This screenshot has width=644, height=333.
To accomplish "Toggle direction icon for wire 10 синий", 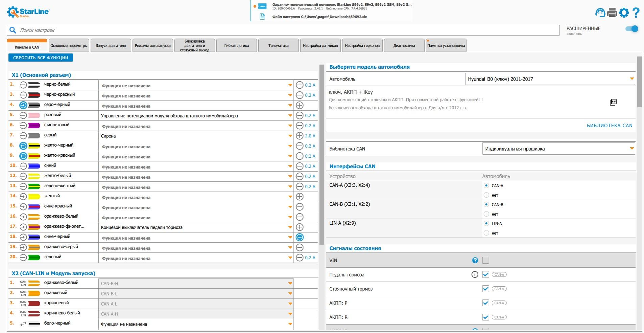I will [x=23, y=166].
